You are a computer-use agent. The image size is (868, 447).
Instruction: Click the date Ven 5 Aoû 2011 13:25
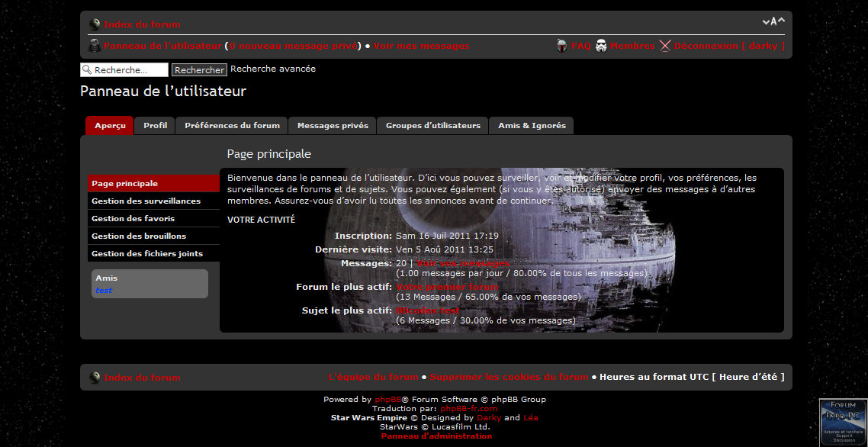click(445, 249)
